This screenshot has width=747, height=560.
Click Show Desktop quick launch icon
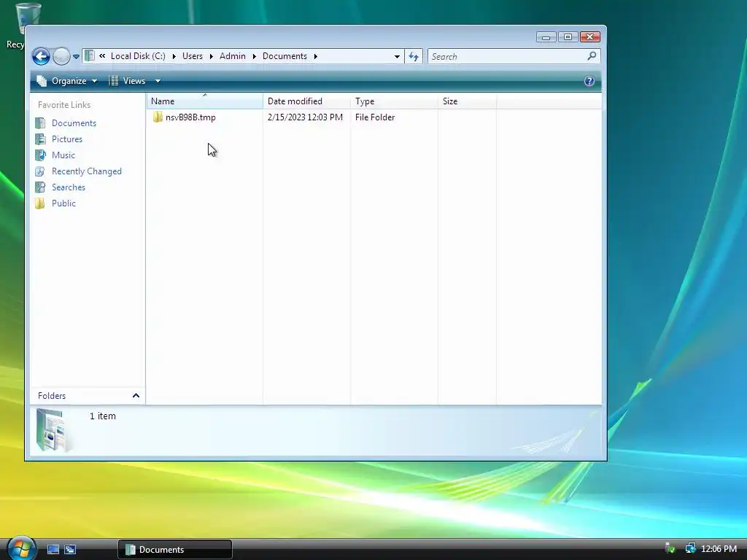[53, 550]
